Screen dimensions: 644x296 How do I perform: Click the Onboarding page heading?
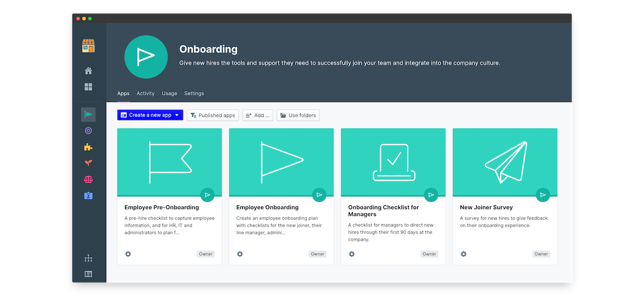coord(208,49)
